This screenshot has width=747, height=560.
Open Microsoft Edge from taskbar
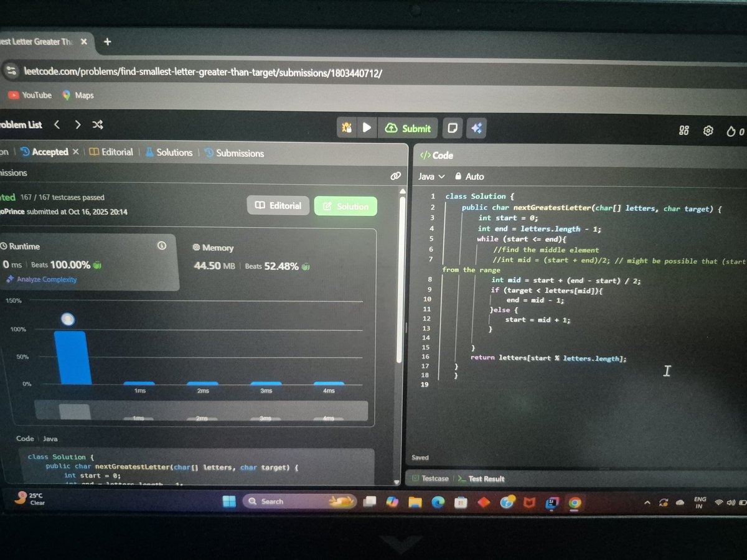438,503
